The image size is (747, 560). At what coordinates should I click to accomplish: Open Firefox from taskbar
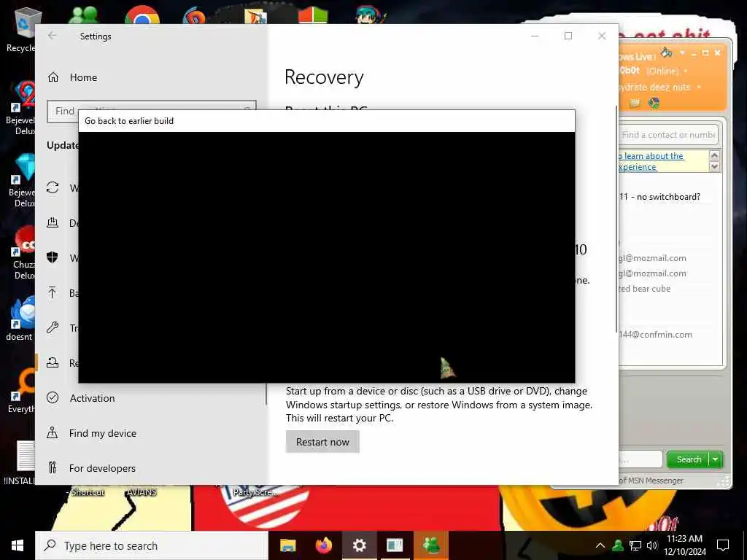tap(324, 545)
